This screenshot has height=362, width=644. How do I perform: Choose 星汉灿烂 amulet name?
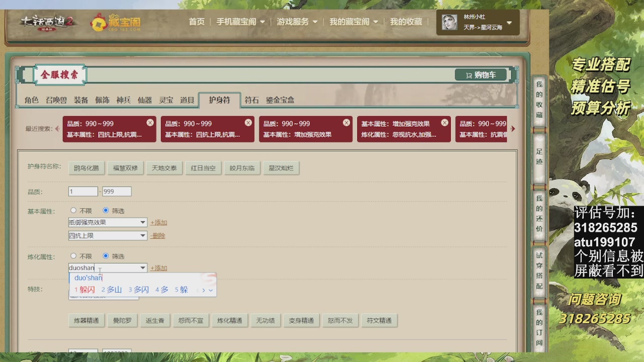pos(281,168)
